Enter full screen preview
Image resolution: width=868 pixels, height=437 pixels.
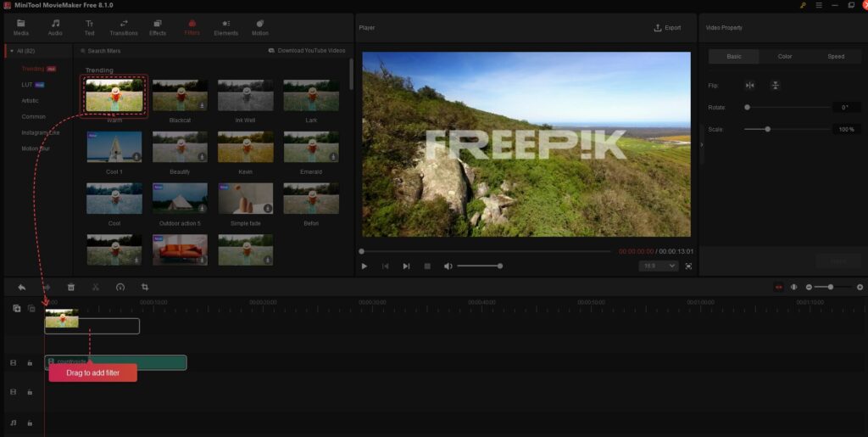tap(688, 266)
